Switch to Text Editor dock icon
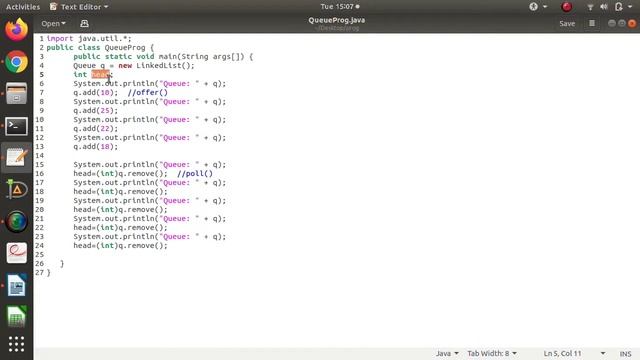 16,158
